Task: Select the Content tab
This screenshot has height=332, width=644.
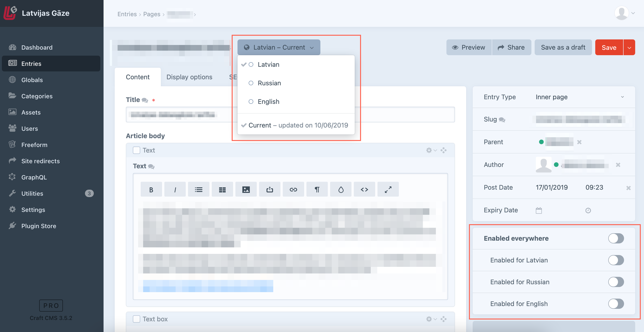Action: point(138,77)
